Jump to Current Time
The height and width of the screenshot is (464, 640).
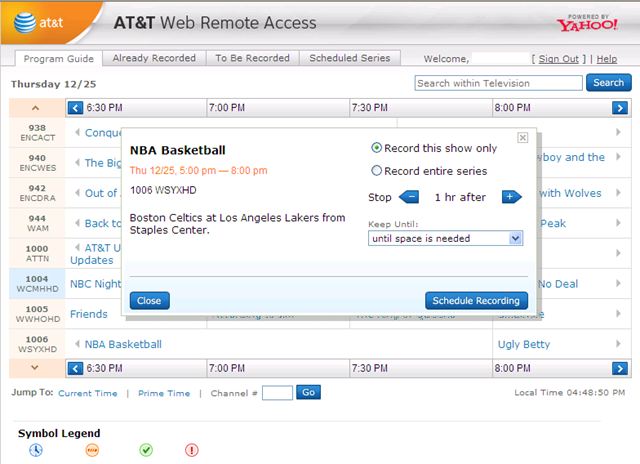(88, 393)
